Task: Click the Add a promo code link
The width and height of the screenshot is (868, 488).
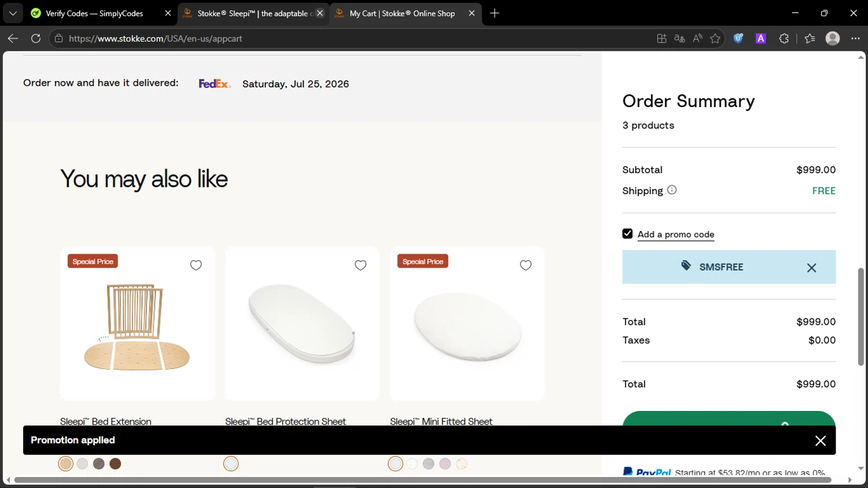Action: [676, 234]
